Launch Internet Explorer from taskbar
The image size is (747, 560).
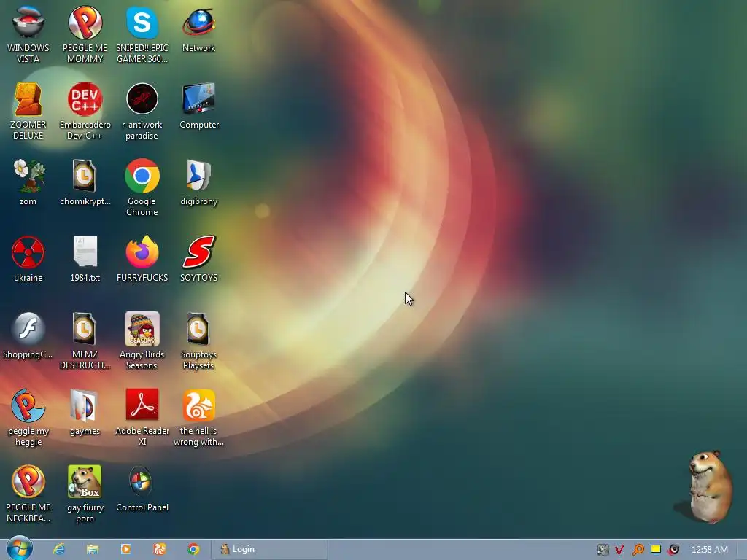(59, 550)
